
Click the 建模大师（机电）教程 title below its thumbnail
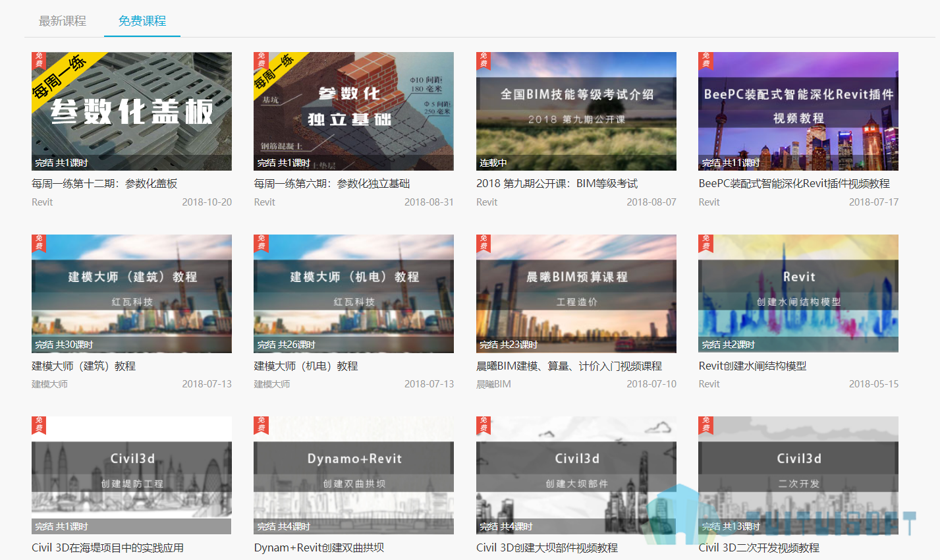click(306, 366)
